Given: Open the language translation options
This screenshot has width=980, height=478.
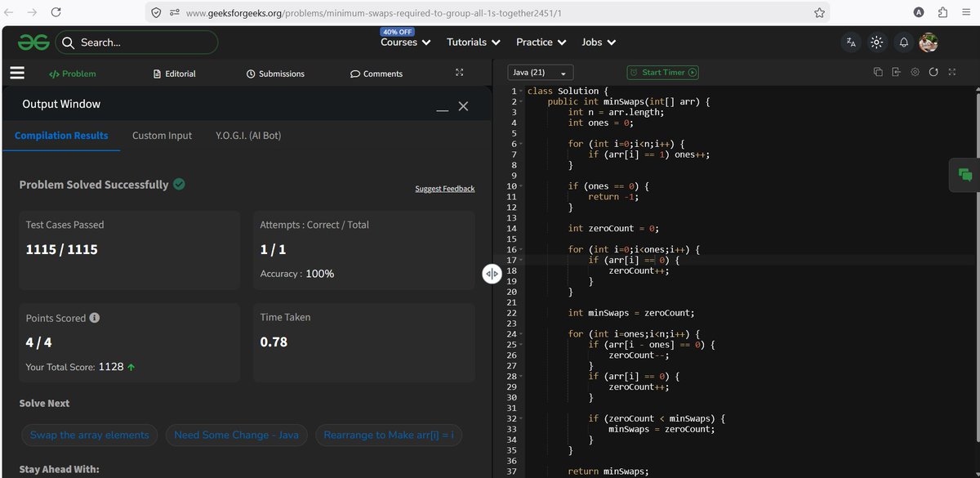Looking at the screenshot, I should [852, 42].
